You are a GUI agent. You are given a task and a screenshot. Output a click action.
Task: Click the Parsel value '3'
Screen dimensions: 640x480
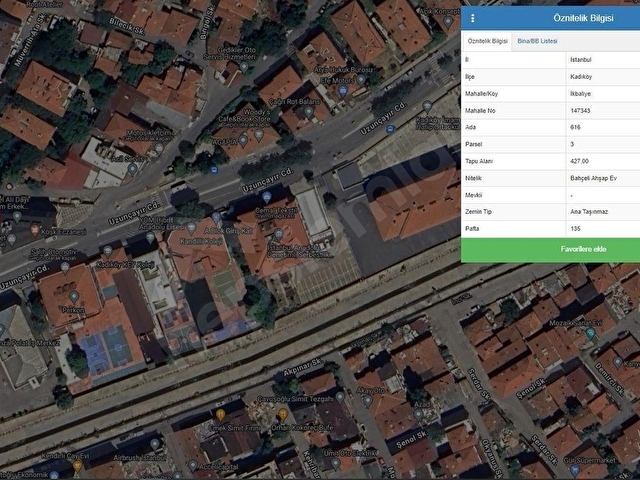[x=572, y=144]
